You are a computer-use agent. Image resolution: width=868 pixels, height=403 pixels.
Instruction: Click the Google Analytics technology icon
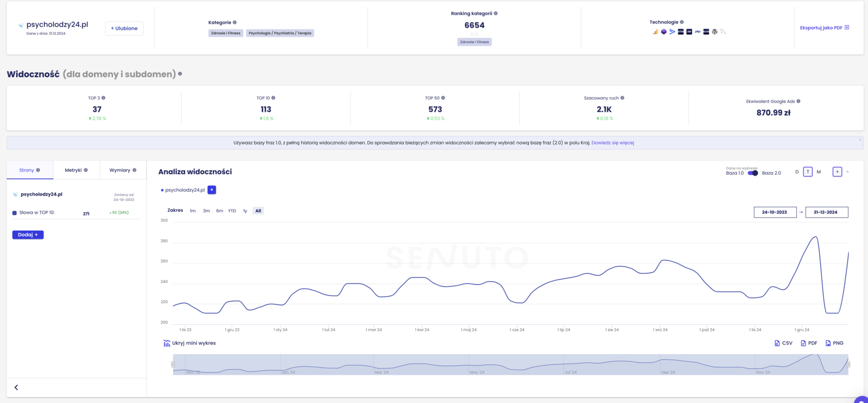[x=655, y=32]
